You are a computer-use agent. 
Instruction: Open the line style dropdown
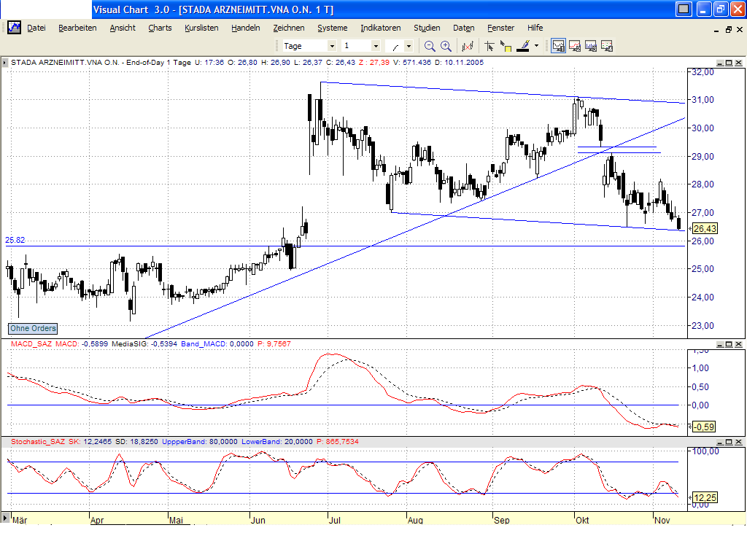pos(409,45)
